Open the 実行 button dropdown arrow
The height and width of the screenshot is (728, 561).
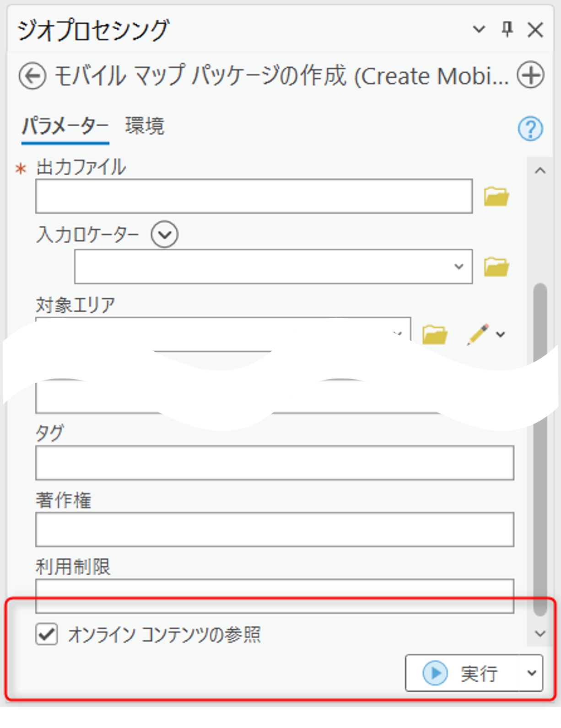[531, 673]
